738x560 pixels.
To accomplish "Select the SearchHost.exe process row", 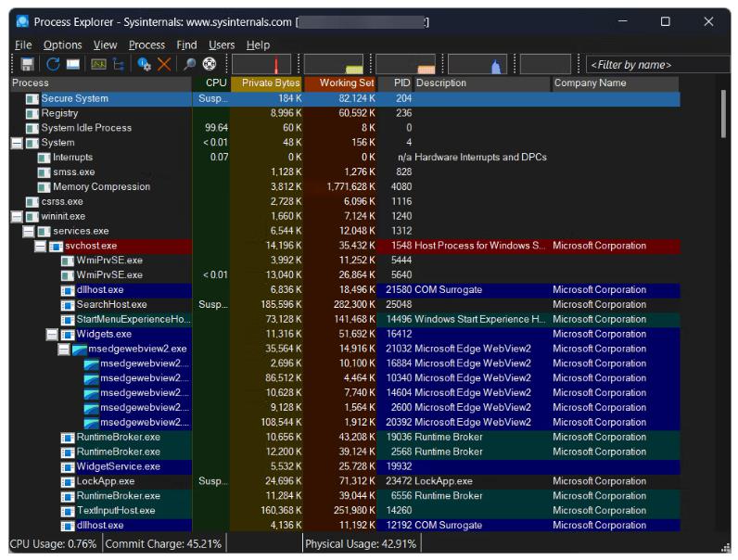I will pos(111,304).
